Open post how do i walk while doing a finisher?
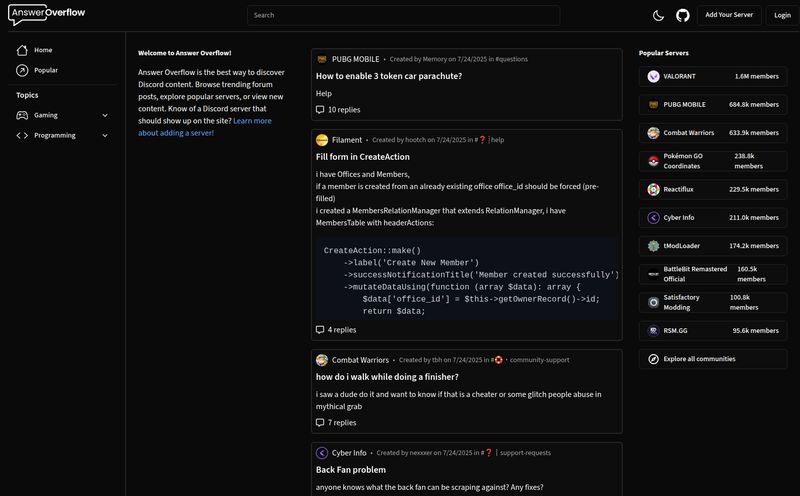800x496 pixels. (x=387, y=377)
